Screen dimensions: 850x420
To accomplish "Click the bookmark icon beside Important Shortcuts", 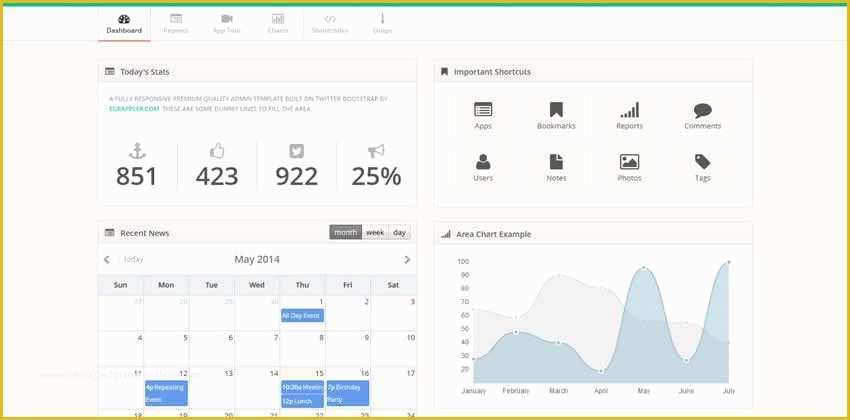I will (445, 72).
